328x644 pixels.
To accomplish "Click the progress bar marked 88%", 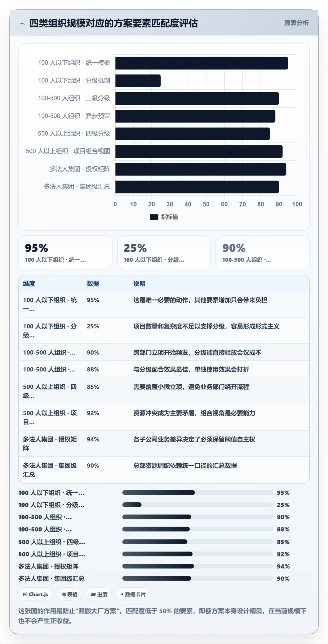I will click(198, 529).
